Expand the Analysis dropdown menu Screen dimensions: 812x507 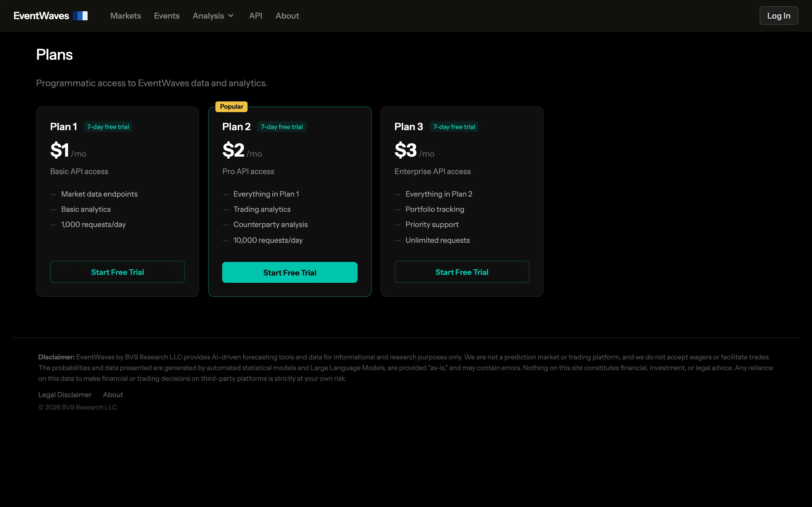click(213, 16)
